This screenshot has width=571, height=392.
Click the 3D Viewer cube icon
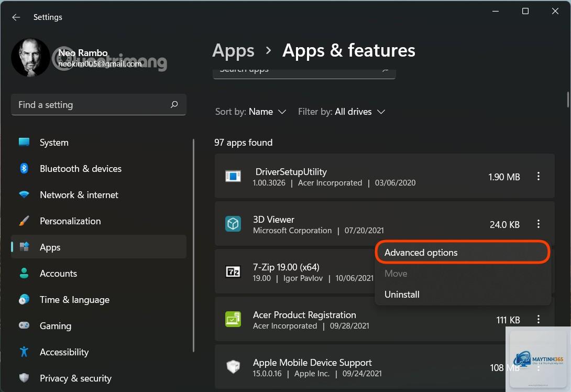point(233,224)
